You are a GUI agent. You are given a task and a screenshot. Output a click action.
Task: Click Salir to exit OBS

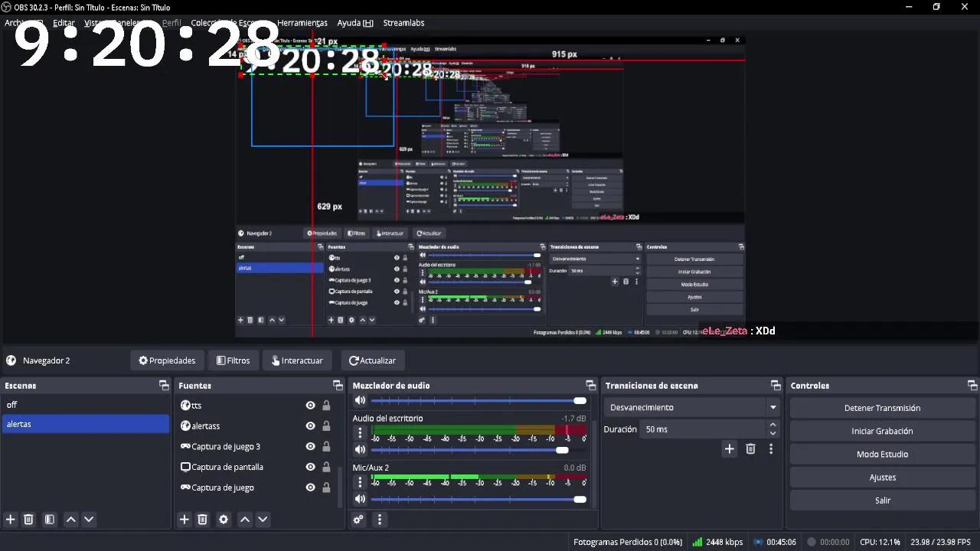pyautogui.click(x=882, y=500)
